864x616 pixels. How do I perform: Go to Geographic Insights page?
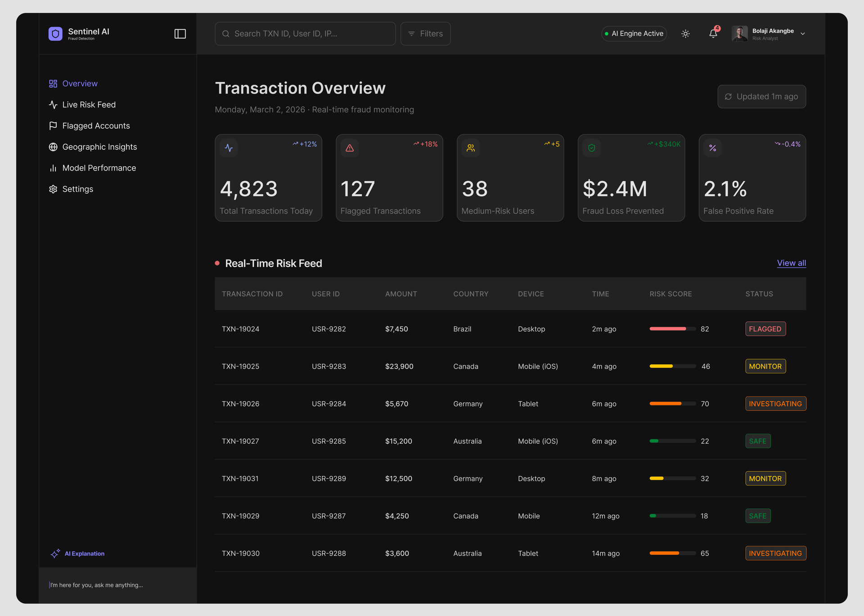(99, 147)
